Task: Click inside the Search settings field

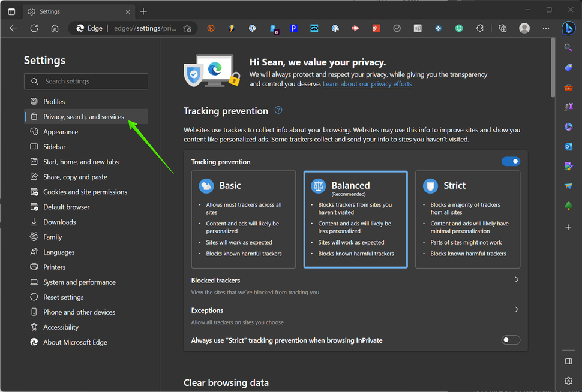Action: click(86, 81)
